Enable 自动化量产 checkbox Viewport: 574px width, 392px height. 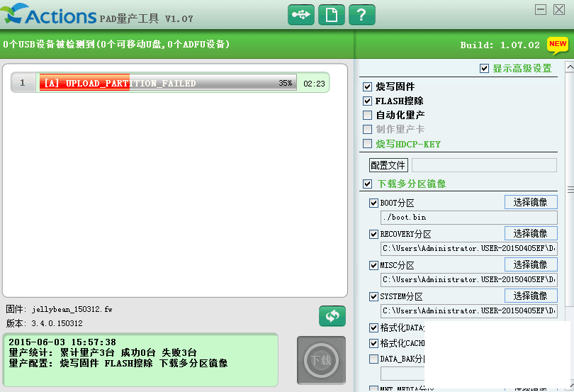click(x=367, y=115)
